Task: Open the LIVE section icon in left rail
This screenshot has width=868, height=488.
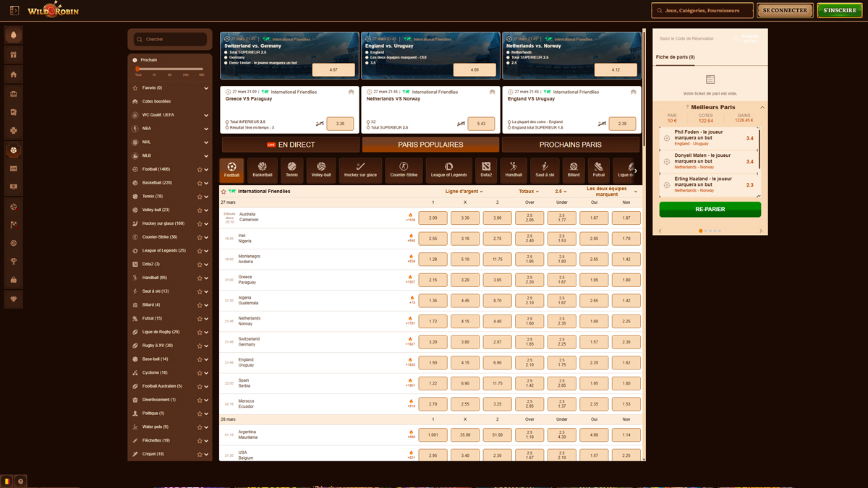Action: 13,168
